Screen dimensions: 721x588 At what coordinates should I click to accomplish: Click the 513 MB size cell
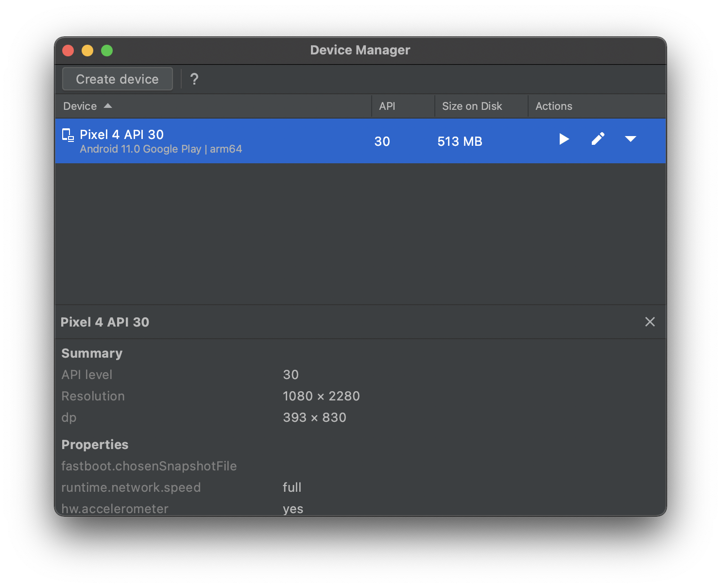(460, 141)
